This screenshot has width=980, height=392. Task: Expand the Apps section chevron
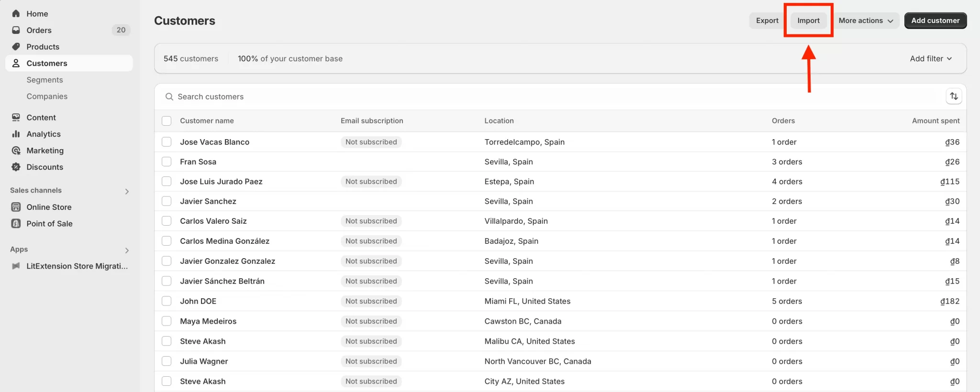tap(127, 250)
